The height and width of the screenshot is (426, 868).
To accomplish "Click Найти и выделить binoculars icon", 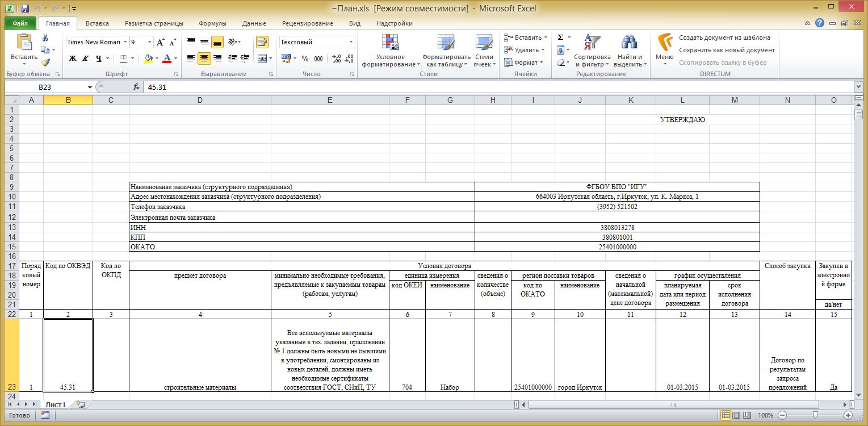I will 630,50.
